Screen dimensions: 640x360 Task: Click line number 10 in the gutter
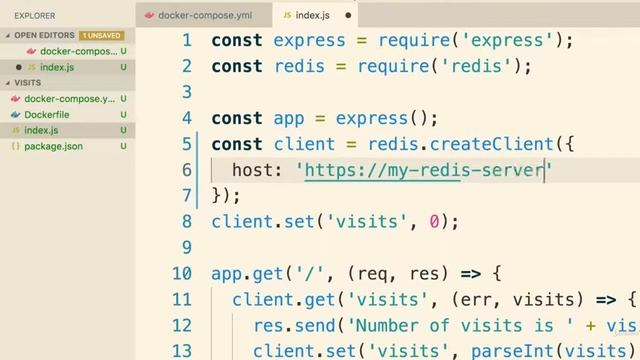(182, 274)
